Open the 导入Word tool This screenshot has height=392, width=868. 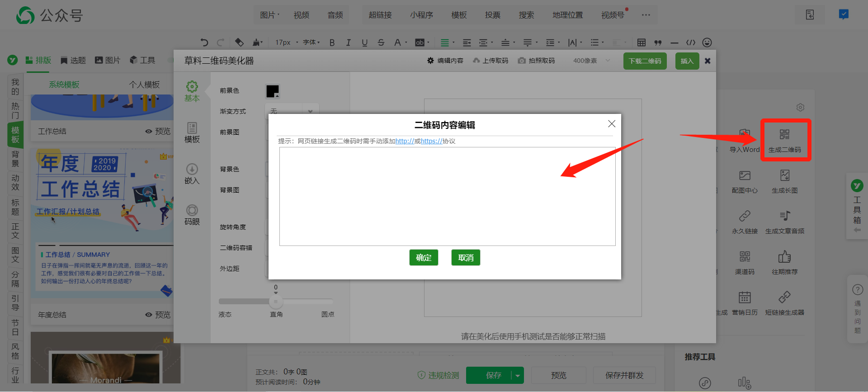click(745, 141)
